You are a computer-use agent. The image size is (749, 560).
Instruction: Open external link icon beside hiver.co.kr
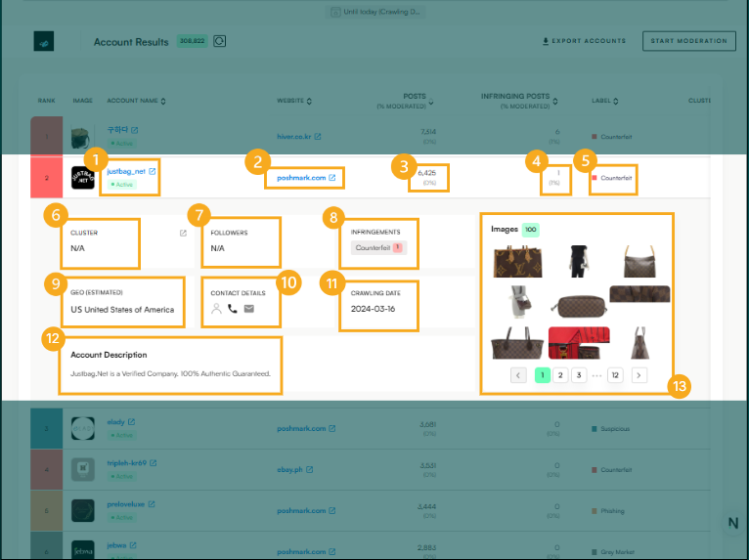pyautogui.click(x=318, y=137)
